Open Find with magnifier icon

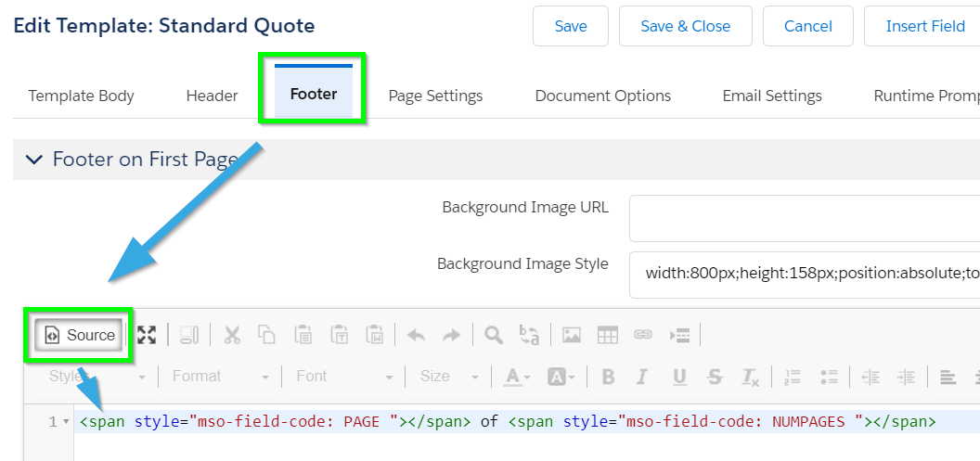click(494, 336)
